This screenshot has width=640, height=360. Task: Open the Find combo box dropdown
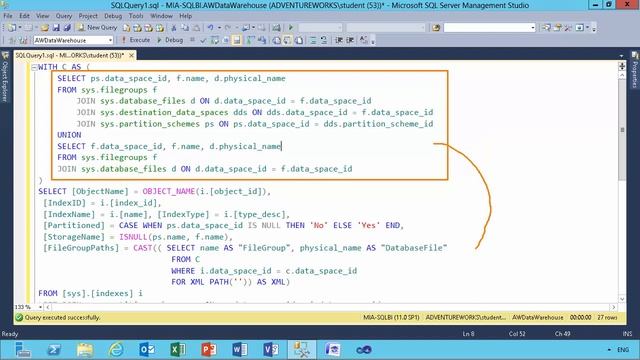tap(533, 28)
